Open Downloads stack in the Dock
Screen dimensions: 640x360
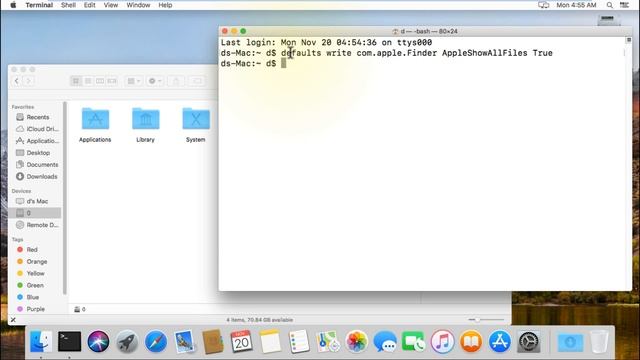[570, 342]
